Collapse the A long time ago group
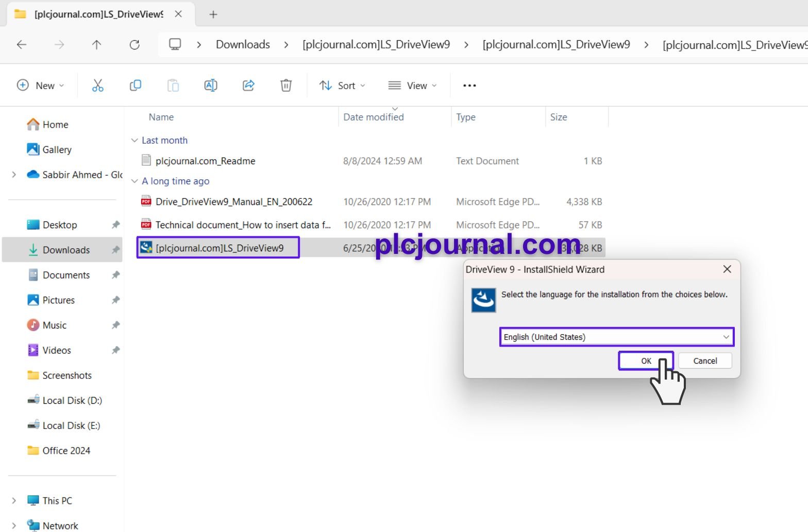The image size is (808, 532). pyautogui.click(x=134, y=181)
